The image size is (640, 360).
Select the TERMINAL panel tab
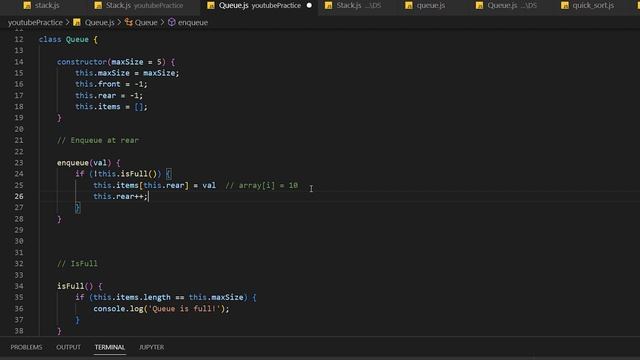click(110, 347)
